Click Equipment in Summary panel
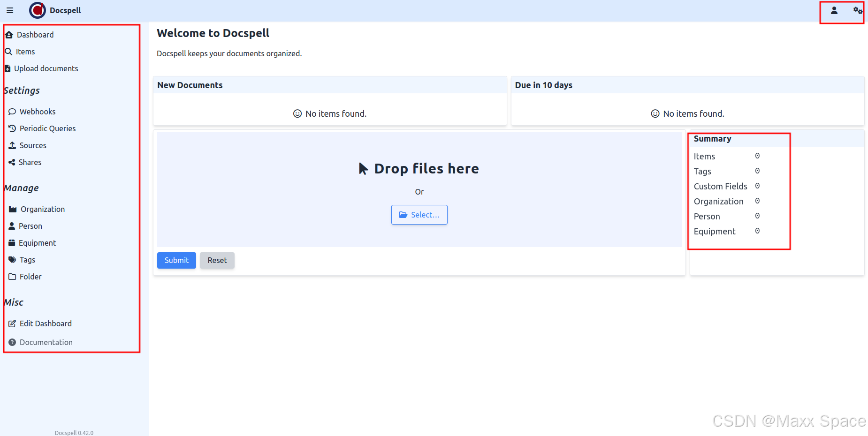868x436 pixels. click(715, 232)
